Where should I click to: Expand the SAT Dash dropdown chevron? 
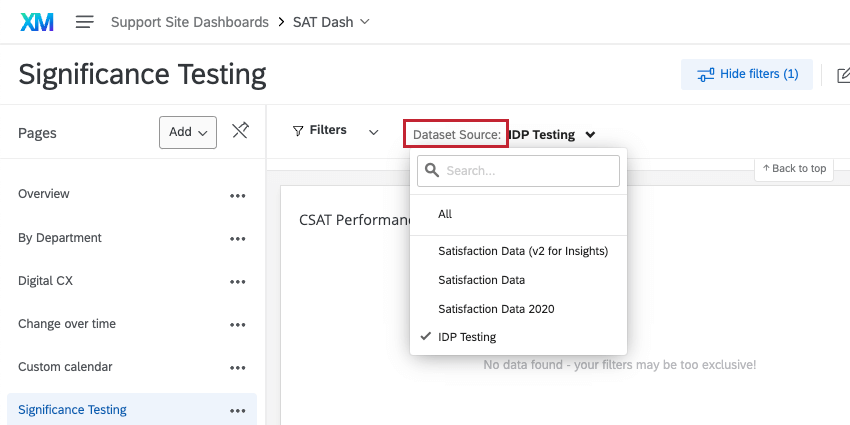click(x=364, y=21)
